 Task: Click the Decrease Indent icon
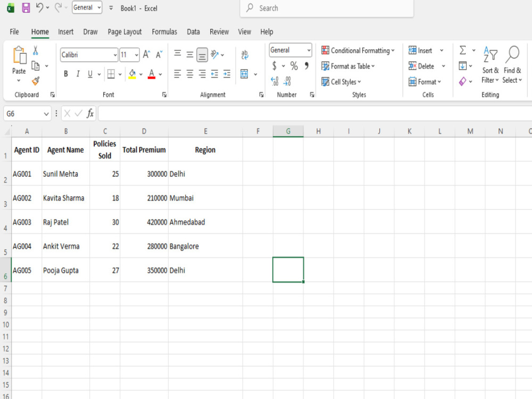tap(214, 73)
